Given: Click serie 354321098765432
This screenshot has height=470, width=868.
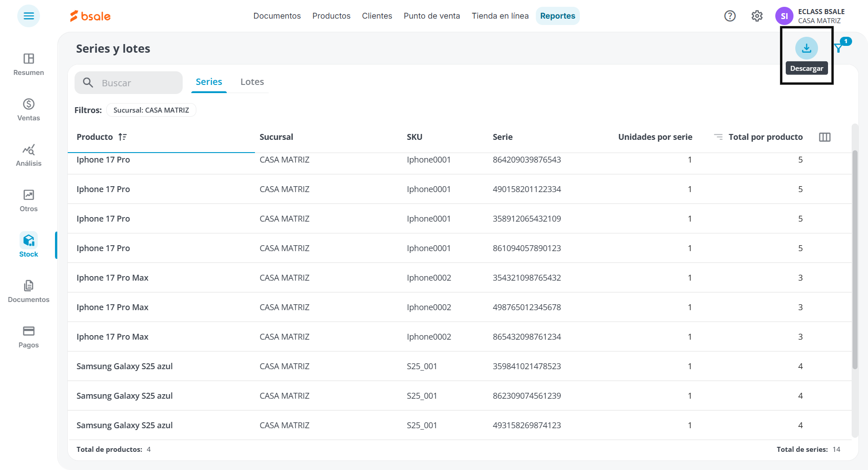Looking at the screenshot, I should [527, 278].
